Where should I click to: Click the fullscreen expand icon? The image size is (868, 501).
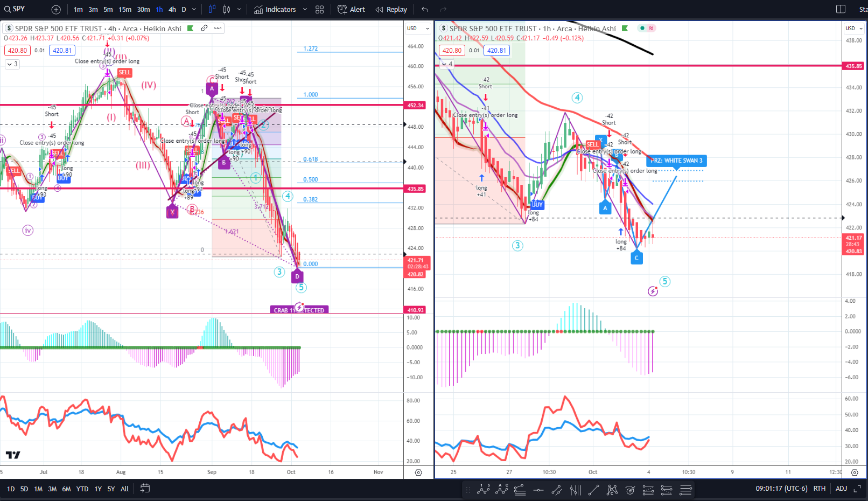pyautogui.click(x=858, y=489)
